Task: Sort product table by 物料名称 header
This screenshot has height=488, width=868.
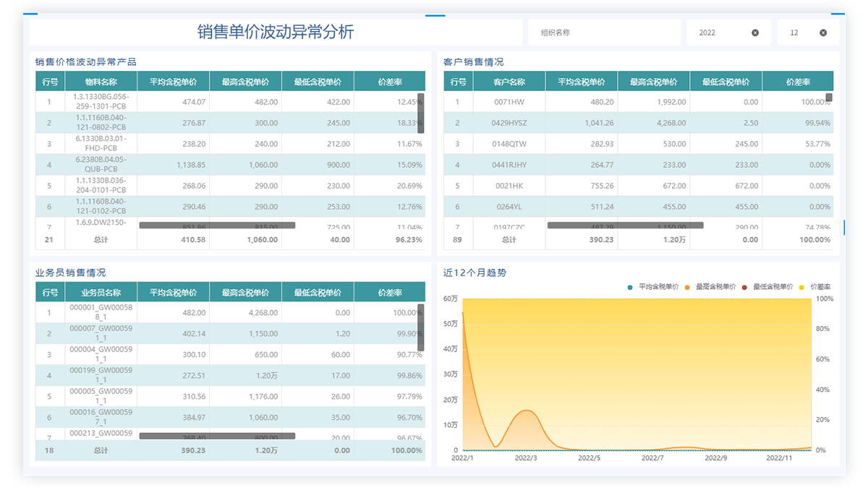Action: (101, 82)
